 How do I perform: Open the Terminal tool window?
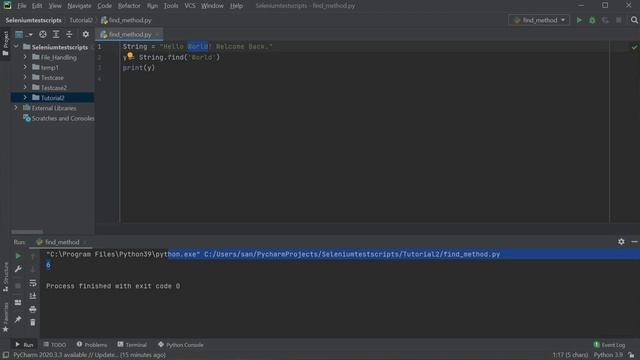pyautogui.click(x=132, y=345)
